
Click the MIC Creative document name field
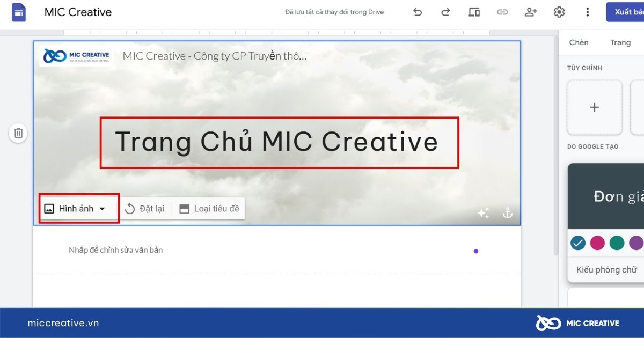[x=78, y=12]
